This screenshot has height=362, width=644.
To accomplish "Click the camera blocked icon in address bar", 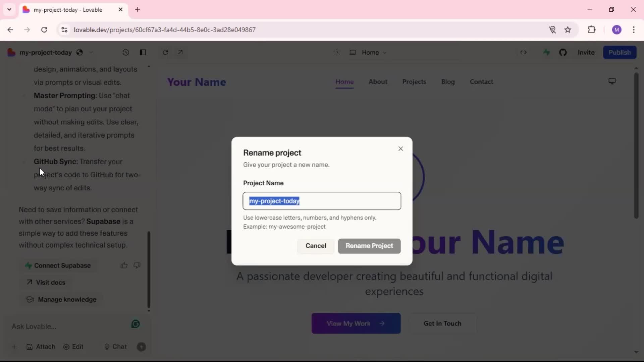I will (552, 30).
